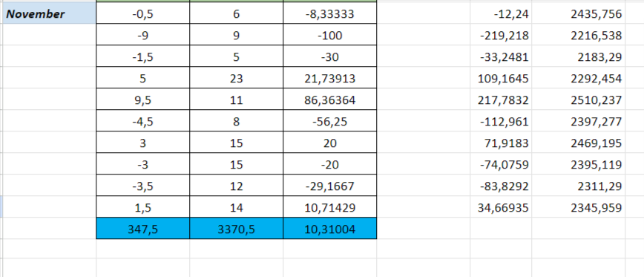Select the cell with value -8,33333
644x277 pixels.
pos(330,13)
